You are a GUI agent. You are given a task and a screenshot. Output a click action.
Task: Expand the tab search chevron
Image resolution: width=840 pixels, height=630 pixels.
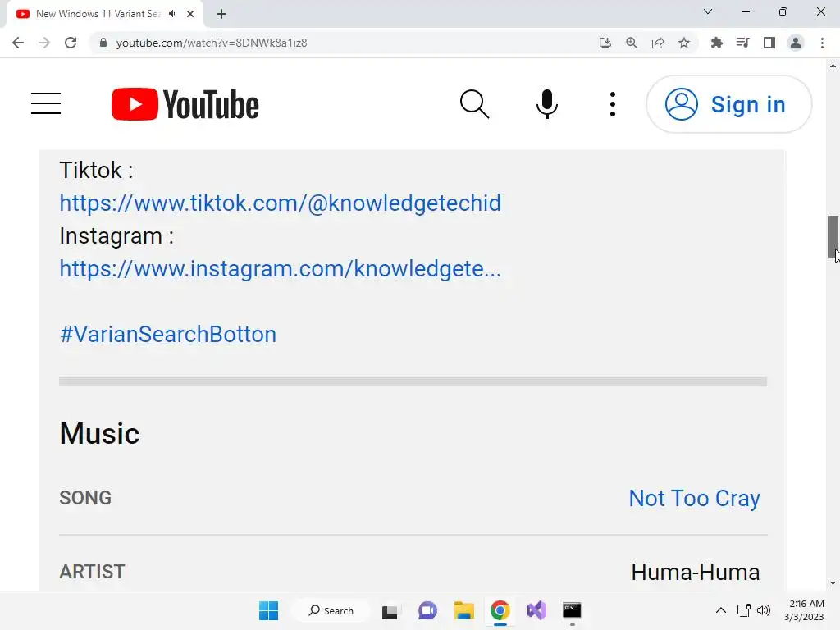(708, 11)
